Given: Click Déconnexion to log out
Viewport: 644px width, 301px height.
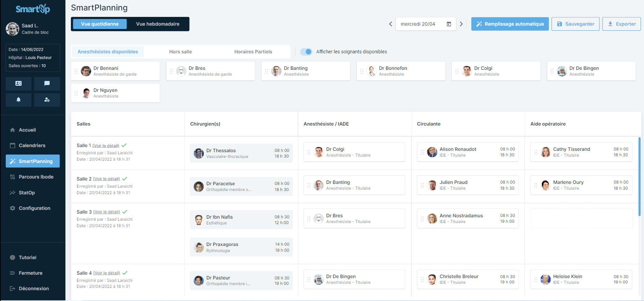Looking at the screenshot, I should click(x=33, y=288).
